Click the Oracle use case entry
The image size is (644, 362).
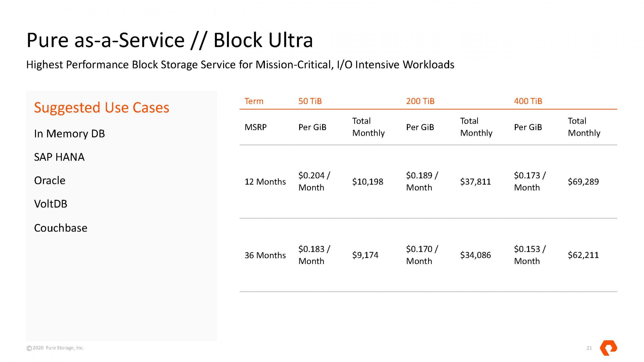[x=50, y=180]
